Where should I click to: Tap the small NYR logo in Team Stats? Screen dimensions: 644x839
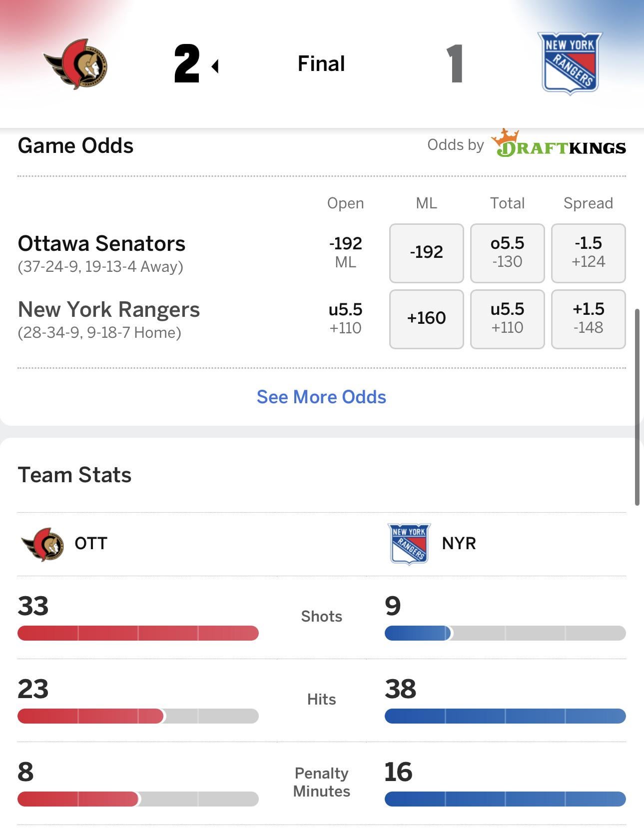409,544
